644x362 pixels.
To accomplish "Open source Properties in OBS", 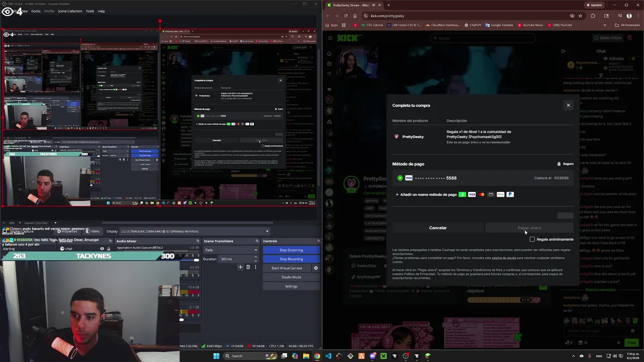I will tap(67, 231).
